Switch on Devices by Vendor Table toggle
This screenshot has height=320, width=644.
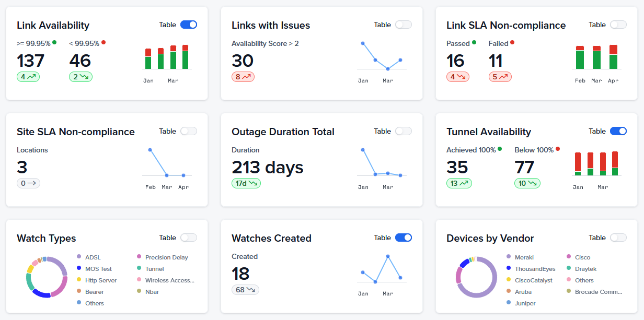(x=618, y=238)
